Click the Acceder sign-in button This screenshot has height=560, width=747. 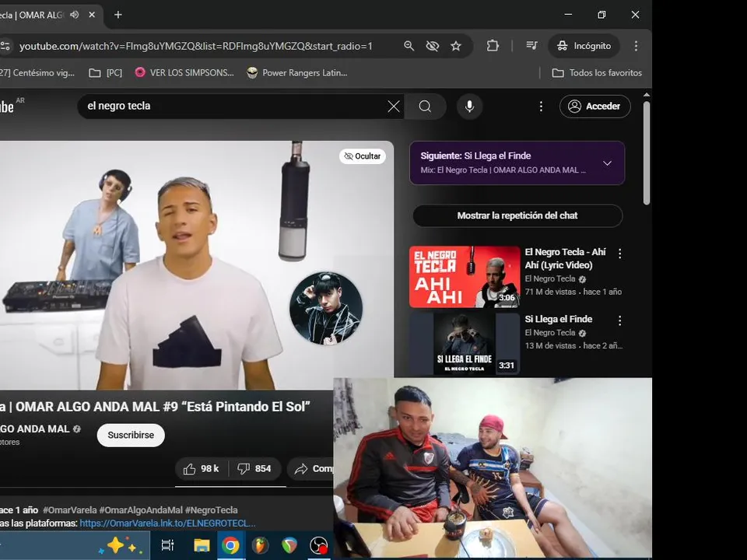595,107
